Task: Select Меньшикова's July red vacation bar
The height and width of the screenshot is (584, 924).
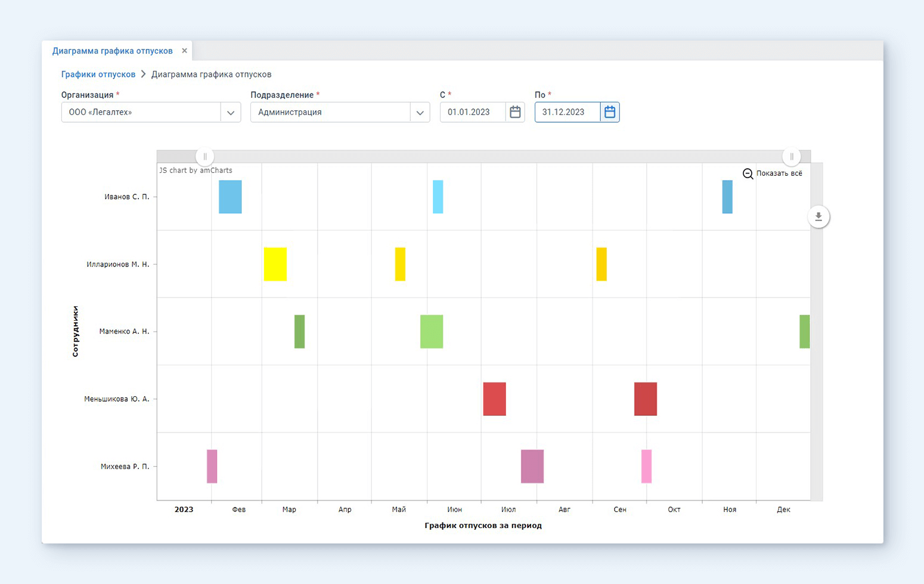Action: click(495, 399)
